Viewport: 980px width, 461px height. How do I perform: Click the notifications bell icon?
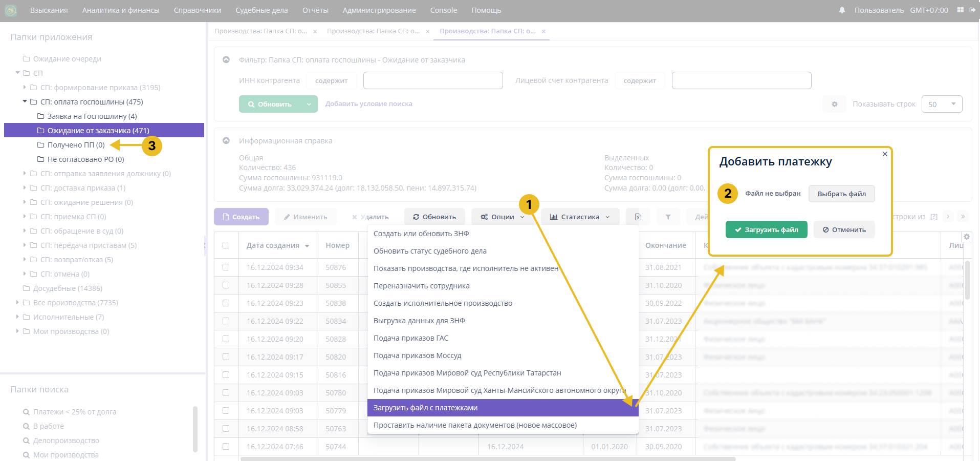[x=842, y=10]
